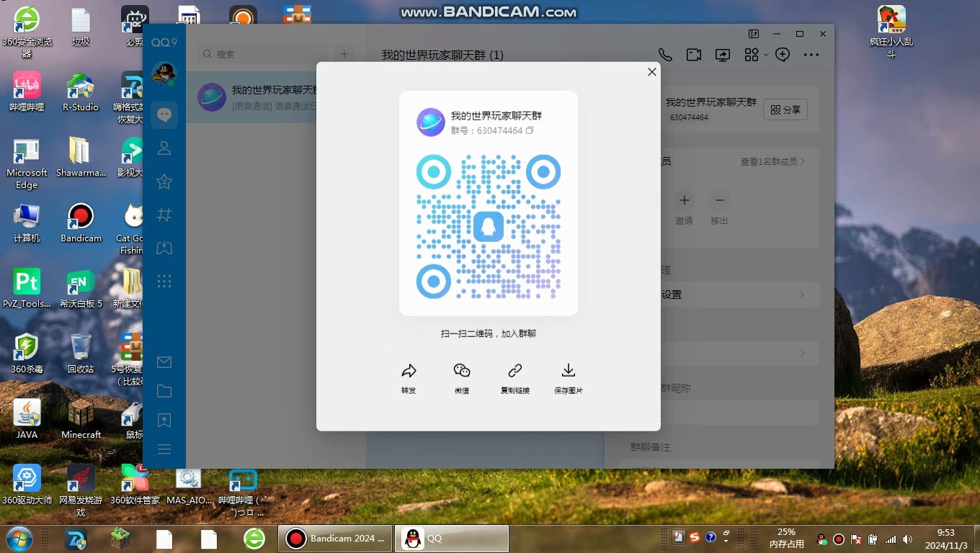The image size is (980, 553).
Task: Open the Bandicam desktop shortcut
Action: click(x=81, y=222)
